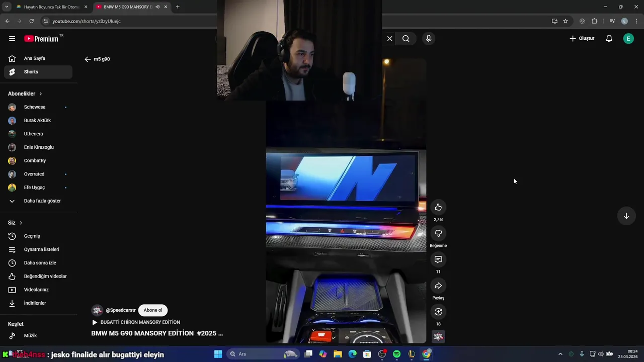
Task: Open comments on the Short
Action: coord(438,259)
